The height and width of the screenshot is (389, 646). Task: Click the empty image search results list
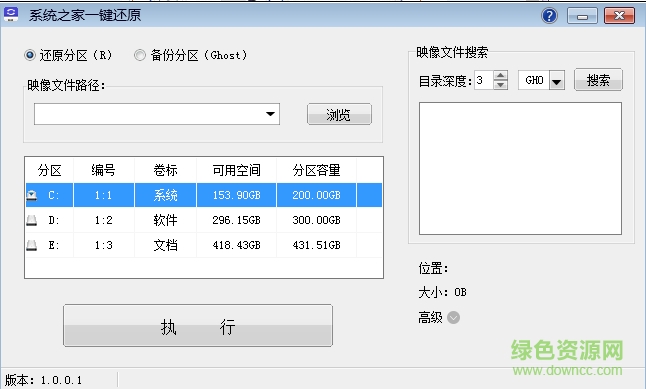[520, 169]
